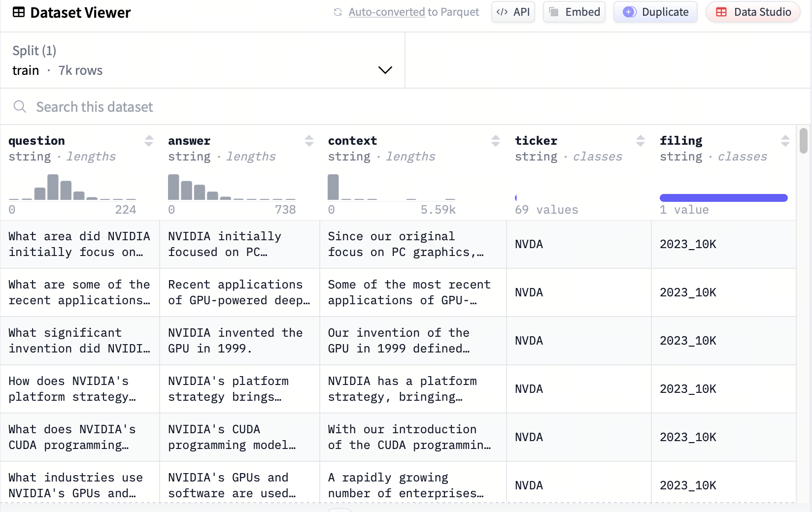The width and height of the screenshot is (812, 512).
Task: Select cell 'NVIDIA's CUDA programming model…'
Action: tap(240, 437)
